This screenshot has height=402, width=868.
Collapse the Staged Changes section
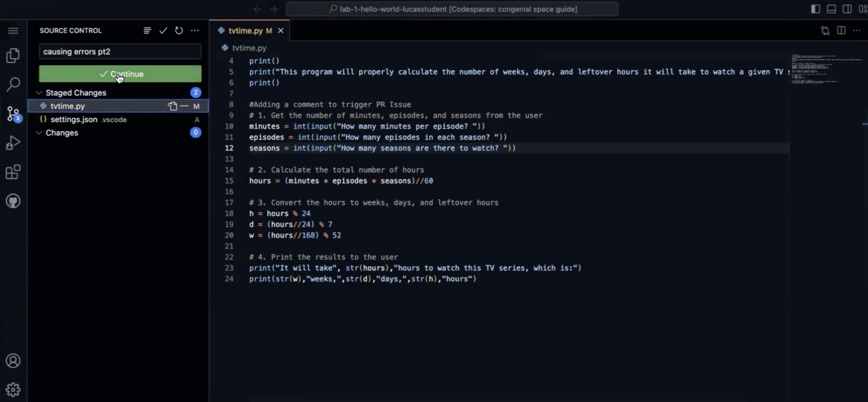pyautogui.click(x=39, y=93)
